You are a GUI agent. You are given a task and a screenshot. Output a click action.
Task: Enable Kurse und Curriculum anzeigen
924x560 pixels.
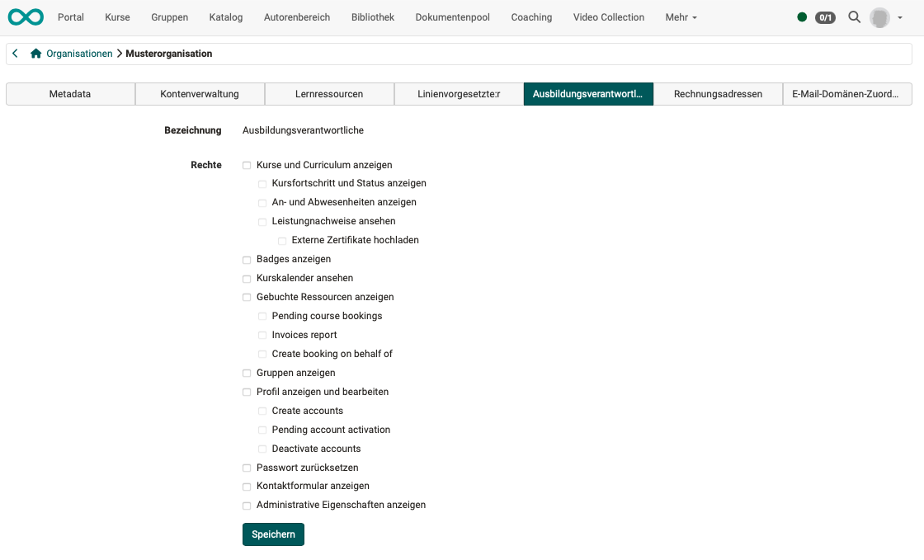click(x=246, y=165)
